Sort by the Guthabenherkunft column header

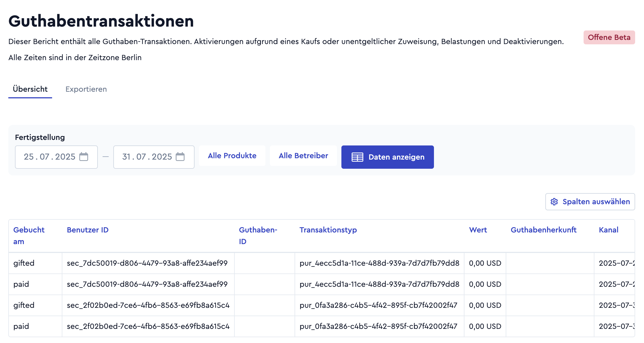543,230
